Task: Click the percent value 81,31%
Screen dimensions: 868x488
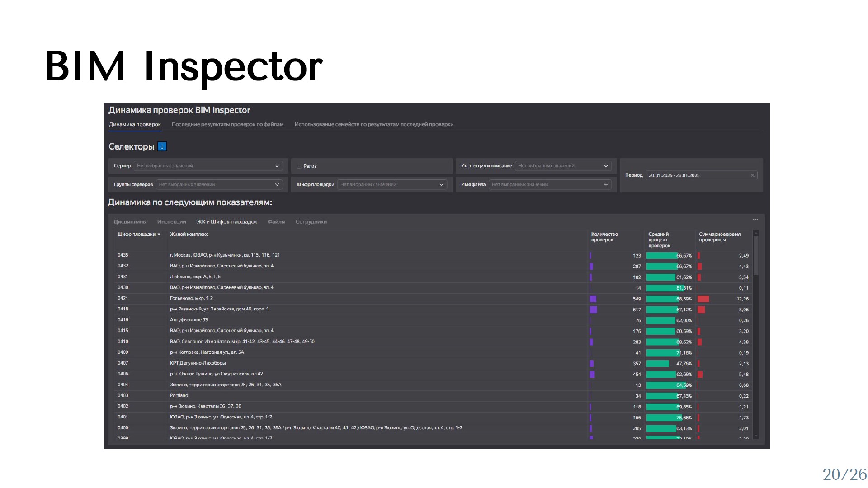Action: click(x=684, y=288)
